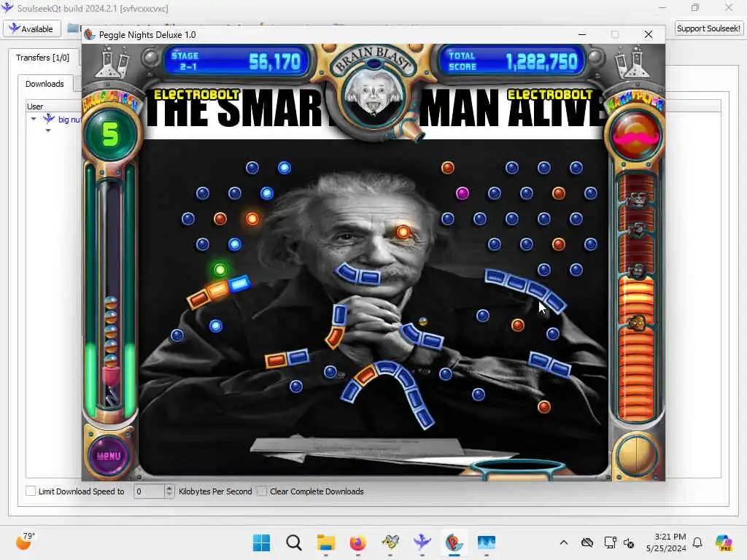Viewport: 747px width, 560px height.
Task: Open File Explorer from taskbar
Action: 326,542
